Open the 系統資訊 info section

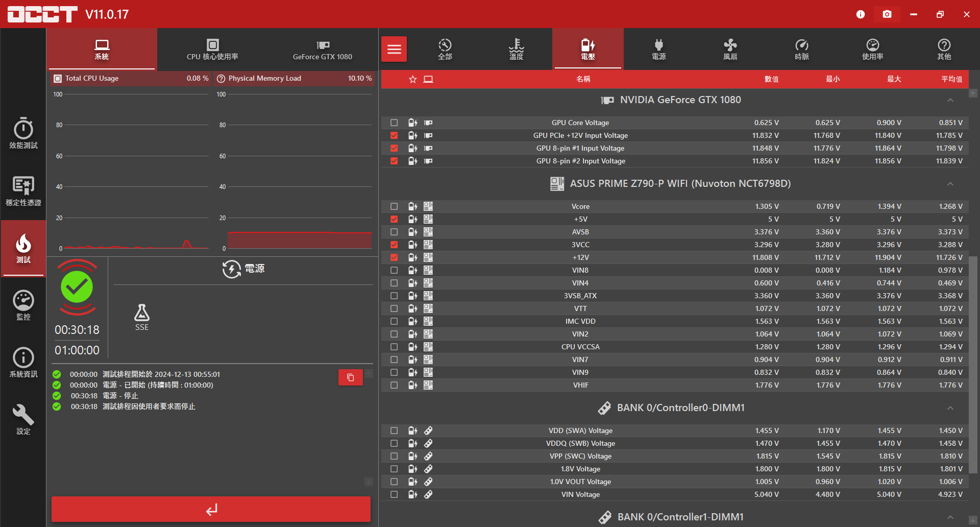[x=23, y=363]
